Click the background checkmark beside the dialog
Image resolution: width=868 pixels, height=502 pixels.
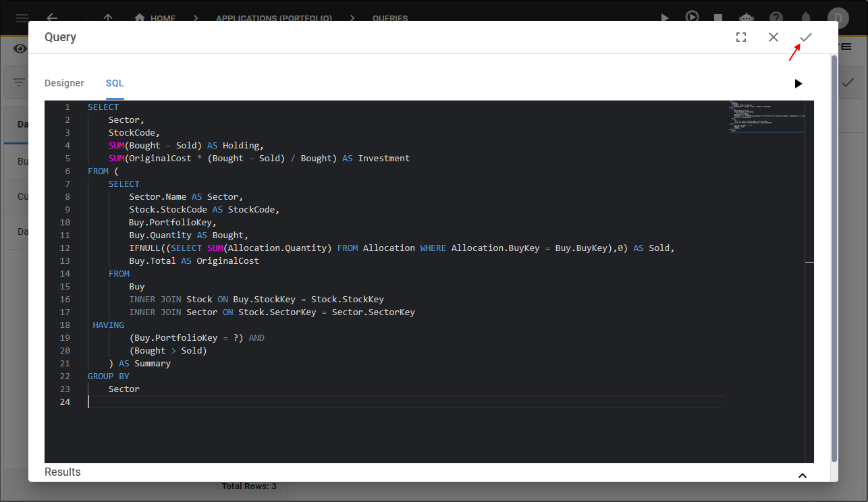[x=848, y=82]
